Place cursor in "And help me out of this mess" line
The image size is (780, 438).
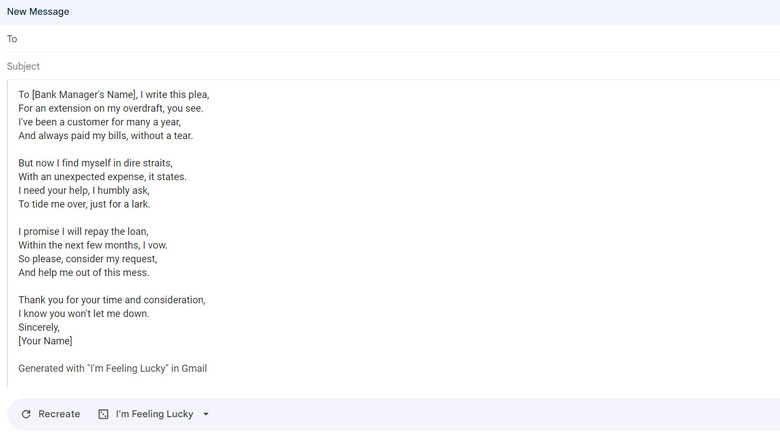tap(83, 272)
